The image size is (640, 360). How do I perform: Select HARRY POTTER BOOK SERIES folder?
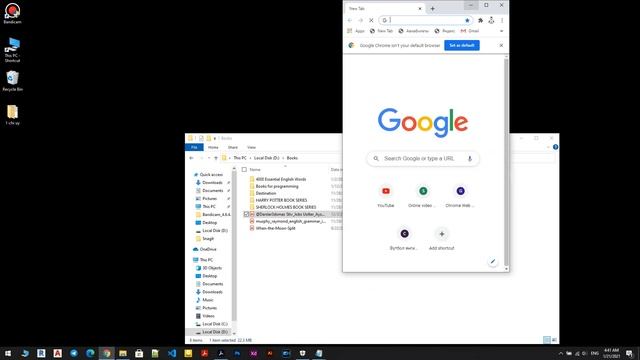coord(281,200)
